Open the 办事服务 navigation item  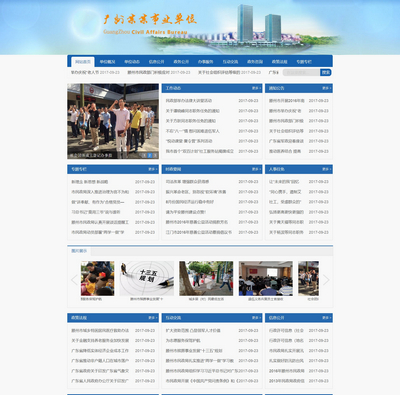point(206,62)
